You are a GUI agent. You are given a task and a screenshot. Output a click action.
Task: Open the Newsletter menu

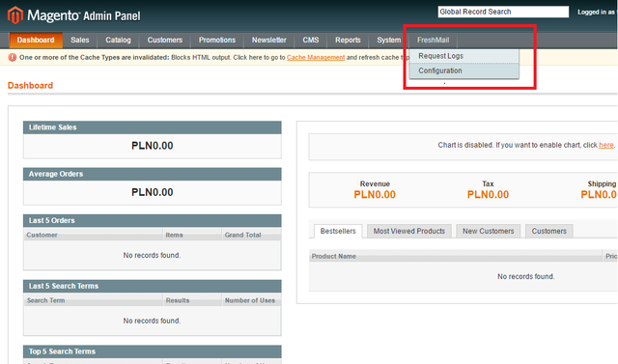click(x=269, y=40)
